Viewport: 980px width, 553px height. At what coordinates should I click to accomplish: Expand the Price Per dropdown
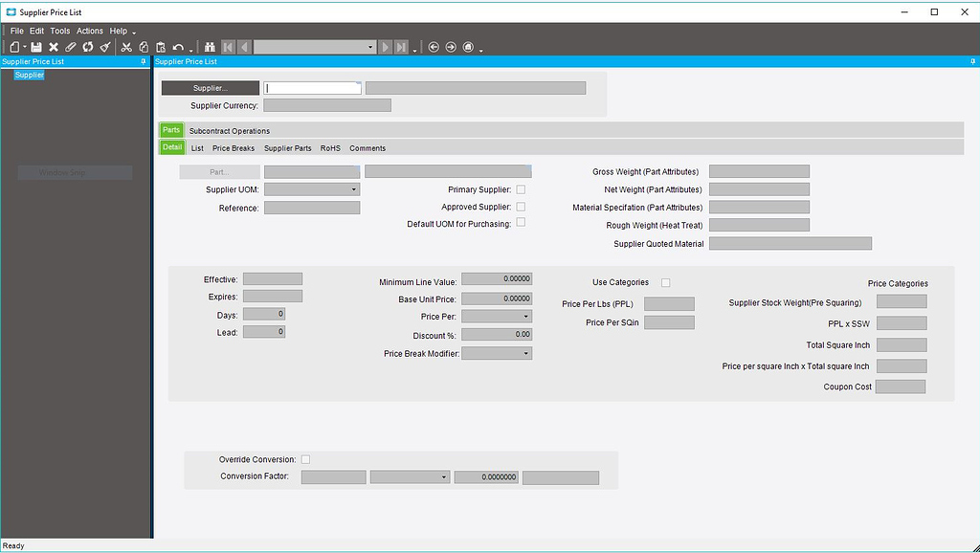coord(525,317)
